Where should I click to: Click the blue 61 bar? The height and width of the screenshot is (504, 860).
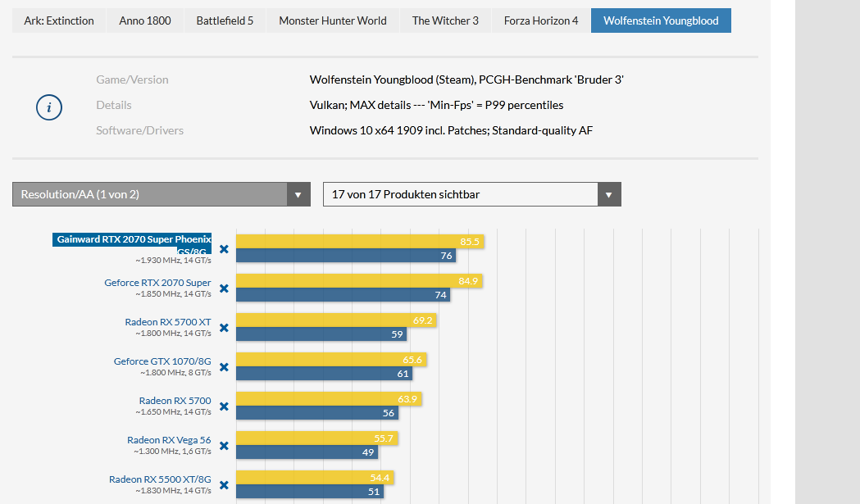click(324, 374)
